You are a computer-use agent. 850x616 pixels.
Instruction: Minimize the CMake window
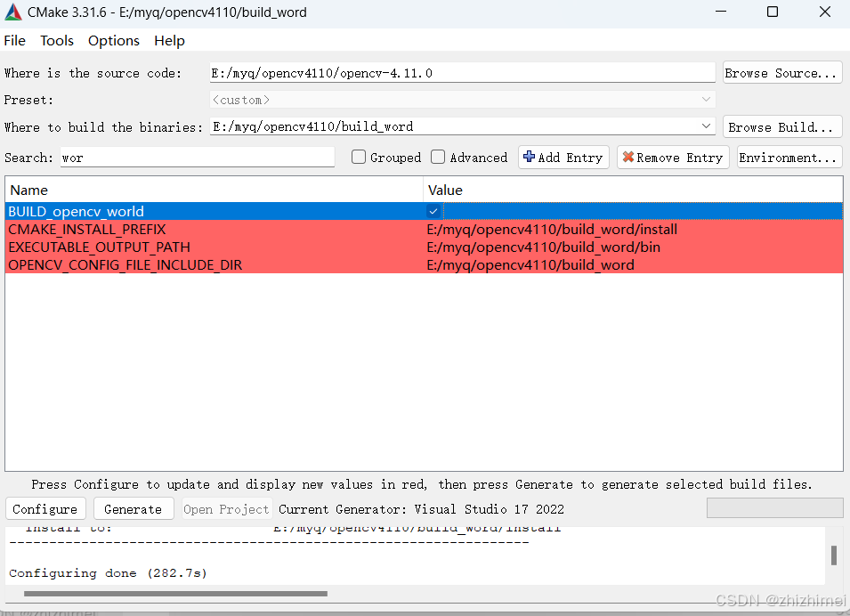pyautogui.click(x=720, y=12)
